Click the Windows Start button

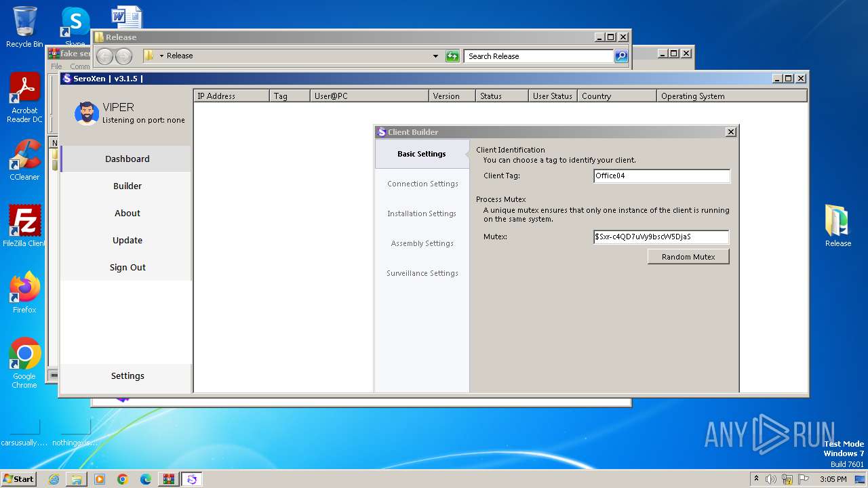click(x=18, y=479)
